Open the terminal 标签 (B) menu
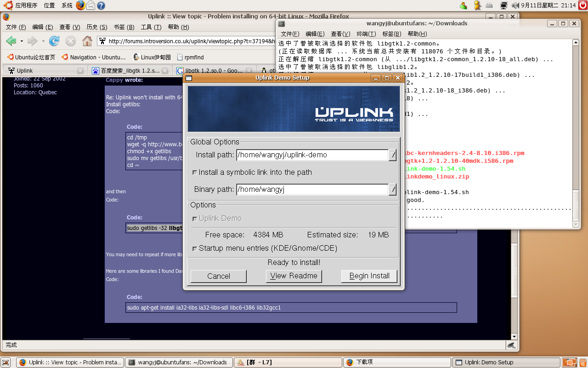Viewport: 588px width, 368px height. [392, 34]
